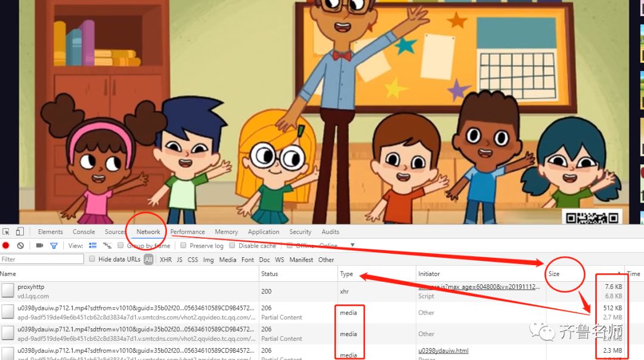This screenshot has height=360, width=644.
Task: Click into the Filter text box
Action: coord(42,259)
